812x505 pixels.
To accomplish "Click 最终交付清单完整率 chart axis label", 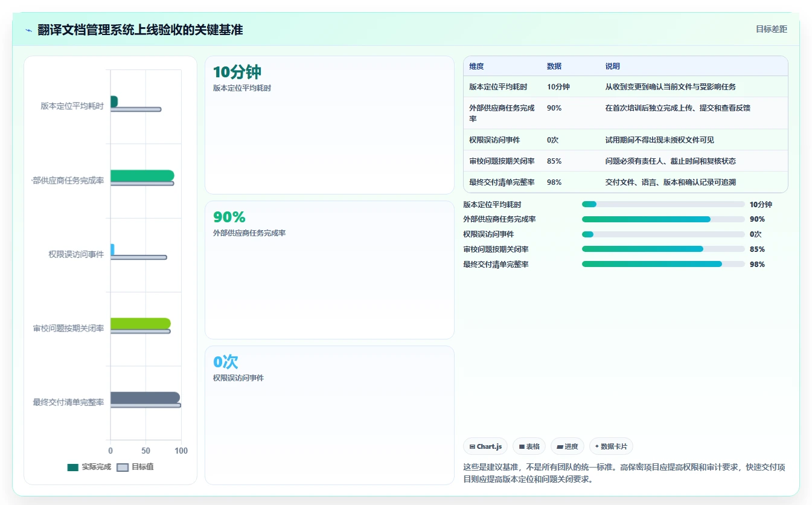I will 68,402.
